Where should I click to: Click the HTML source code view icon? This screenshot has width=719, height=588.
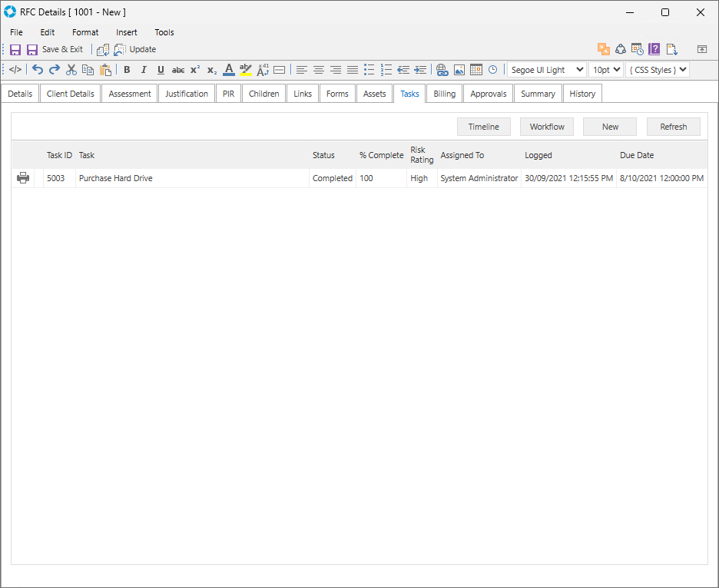pyautogui.click(x=15, y=70)
